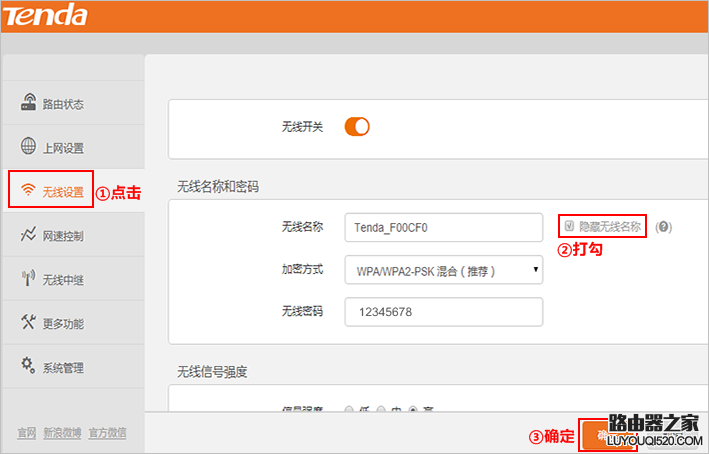Open the 官网 link
Screen dimensions: 709x454
[x=27, y=433]
